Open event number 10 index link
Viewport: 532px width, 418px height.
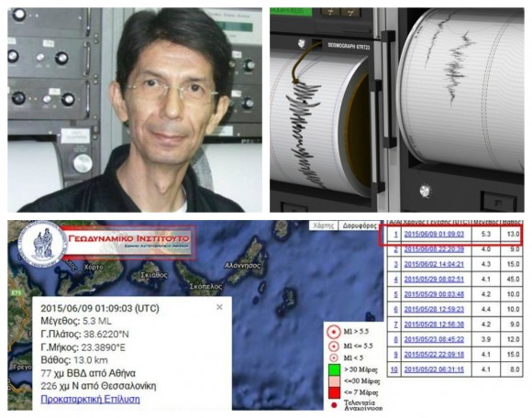coord(393,369)
